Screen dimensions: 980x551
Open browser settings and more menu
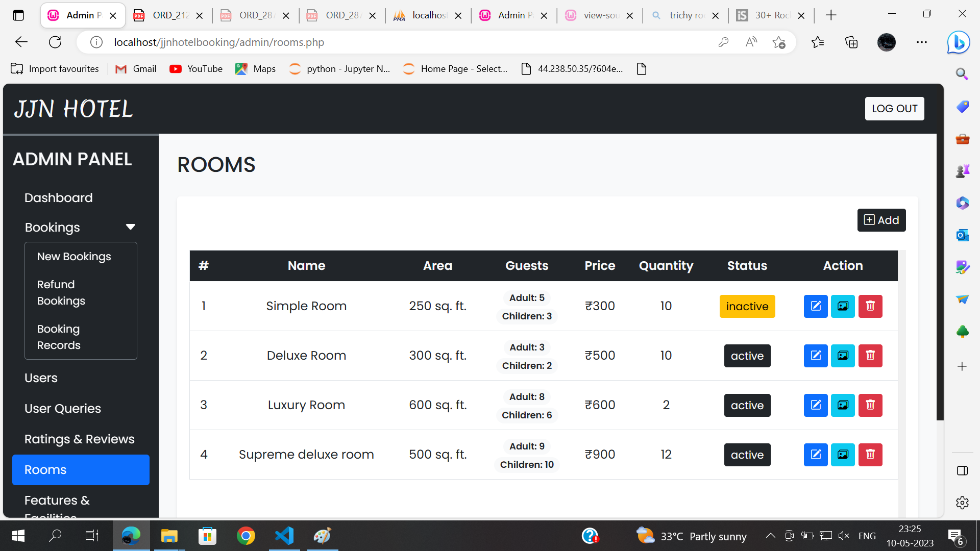click(x=921, y=42)
